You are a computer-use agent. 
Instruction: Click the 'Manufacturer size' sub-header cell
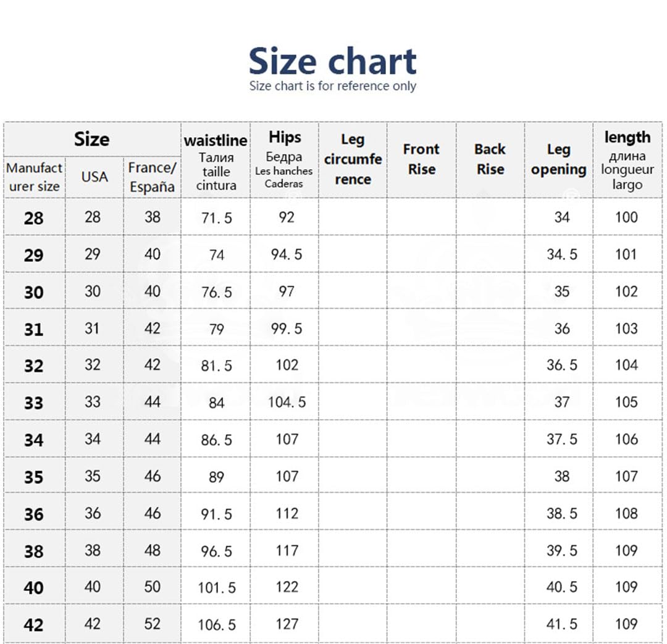pyautogui.click(x=35, y=177)
